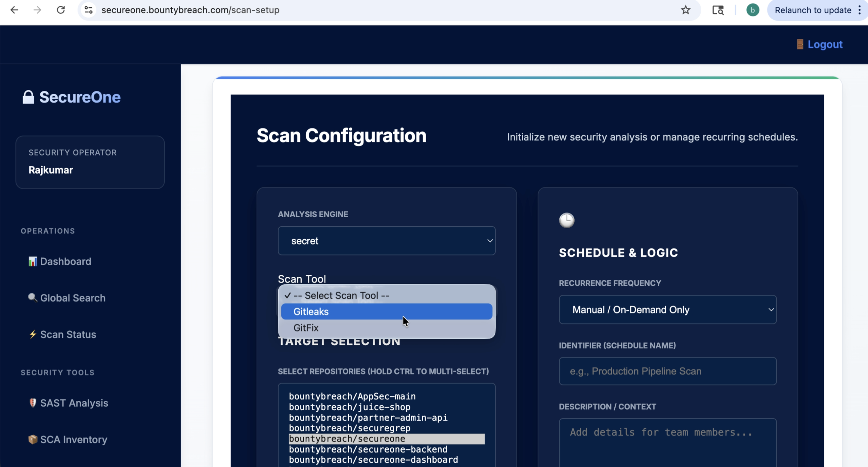Click the IDENTIFIER (SCHEDULE NAME) label
The image size is (868, 467).
[617, 346]
